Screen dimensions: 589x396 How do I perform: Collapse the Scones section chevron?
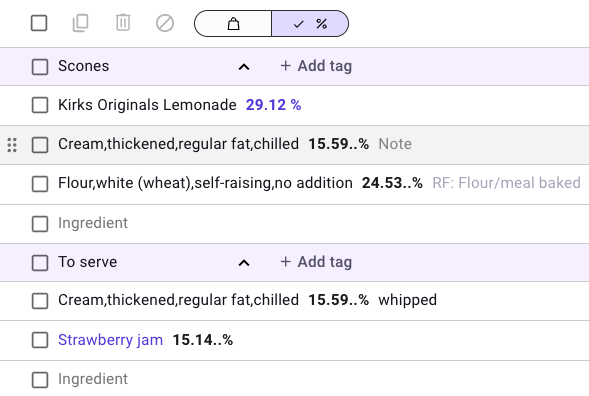click(244, 67)
